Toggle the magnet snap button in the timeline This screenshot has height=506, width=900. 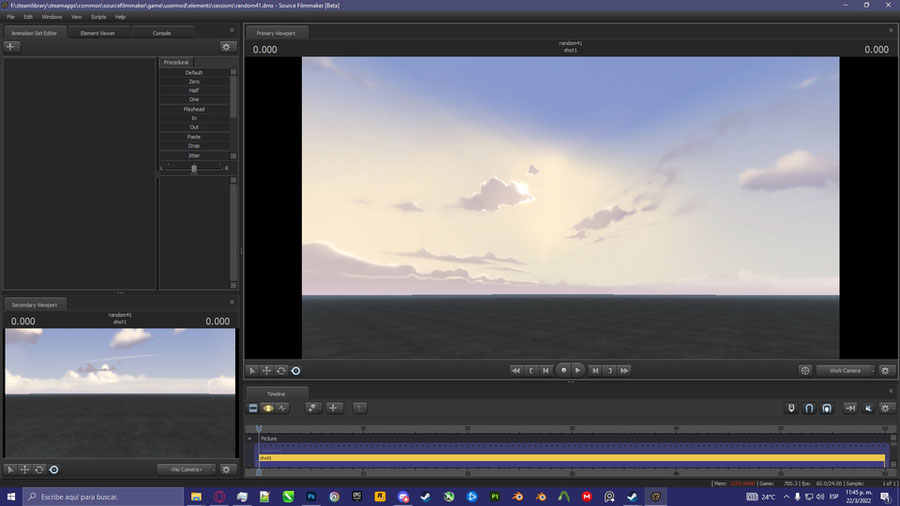coord(809,408)
